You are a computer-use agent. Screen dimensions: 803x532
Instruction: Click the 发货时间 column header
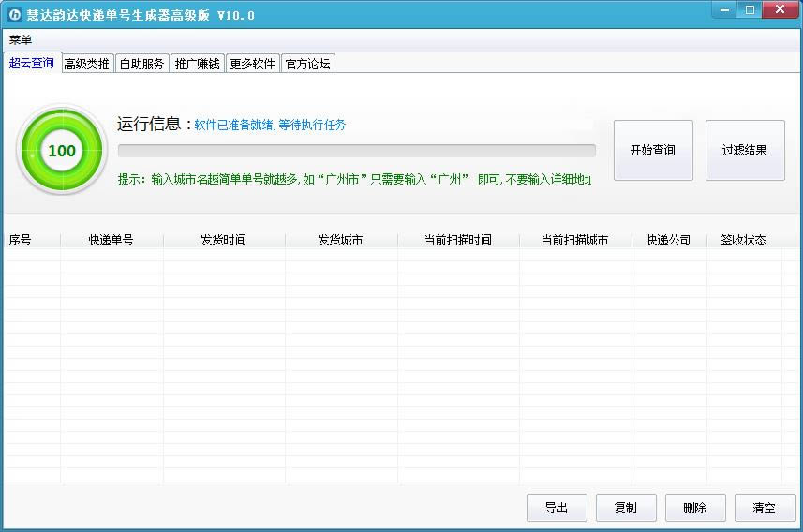point(224,240)
